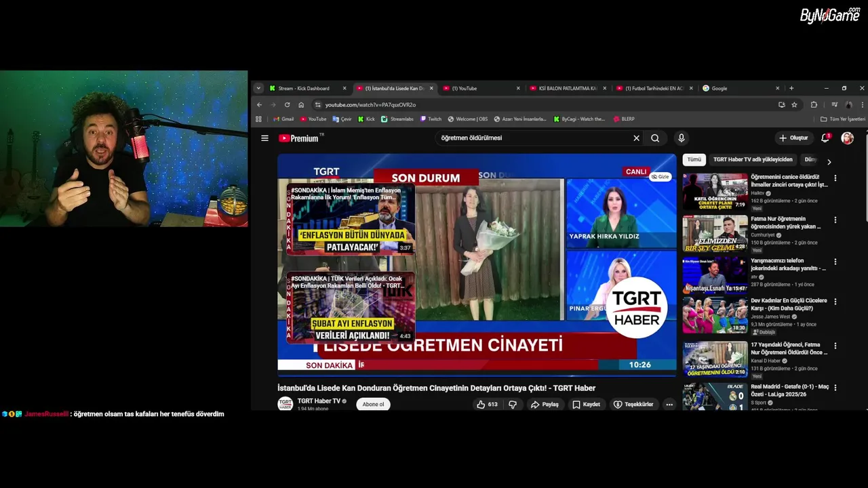Open the Streamlabs bookmark
Screen dimensions: 868x488
397,119
